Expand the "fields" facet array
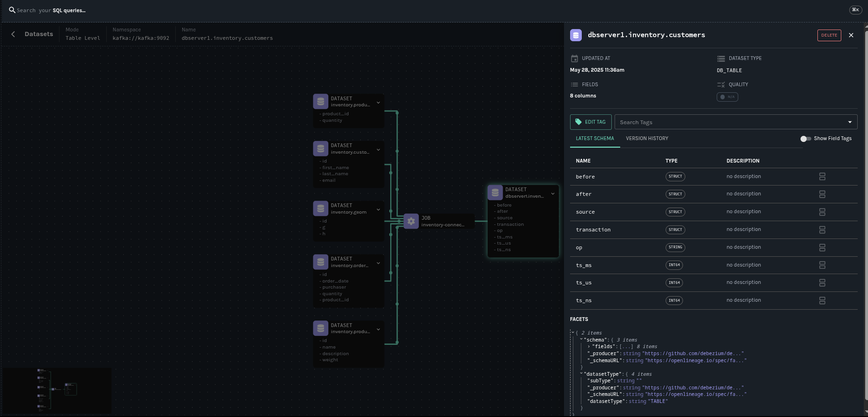Viewport: 868px width, 417px height. 589,347
